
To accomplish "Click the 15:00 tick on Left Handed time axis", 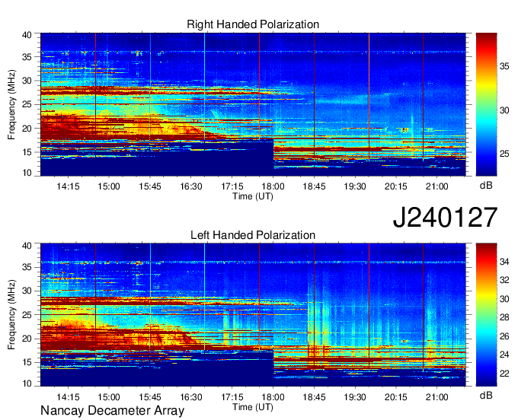I will click(109, 396).
